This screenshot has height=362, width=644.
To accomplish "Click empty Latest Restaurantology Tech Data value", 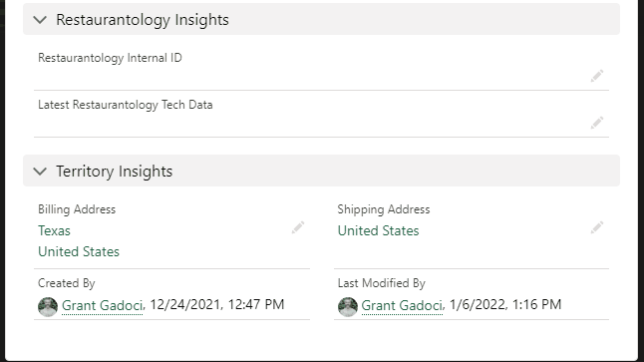I will pyautogui.click(x=312, y=124).
